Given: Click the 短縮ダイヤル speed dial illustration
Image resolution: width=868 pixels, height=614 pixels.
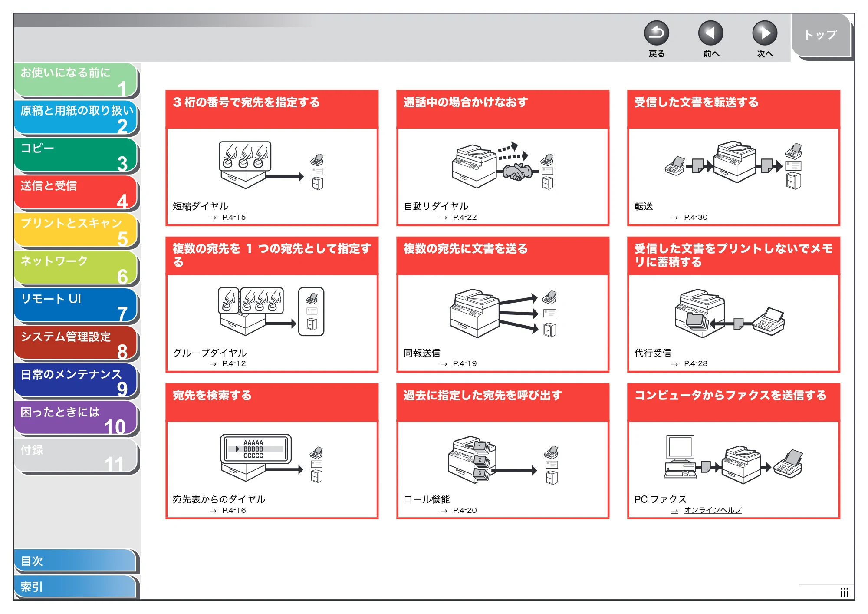Looking at the screenshot, I should (271, 165).
